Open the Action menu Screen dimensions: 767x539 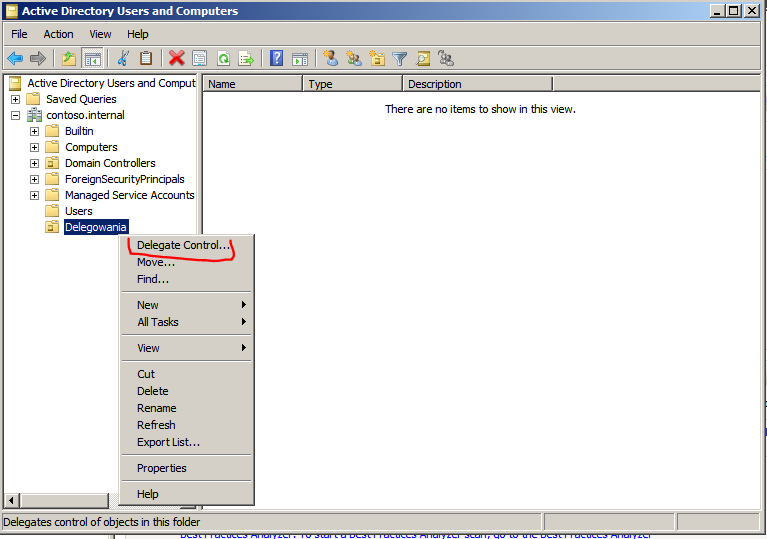(x=58, y=34)
